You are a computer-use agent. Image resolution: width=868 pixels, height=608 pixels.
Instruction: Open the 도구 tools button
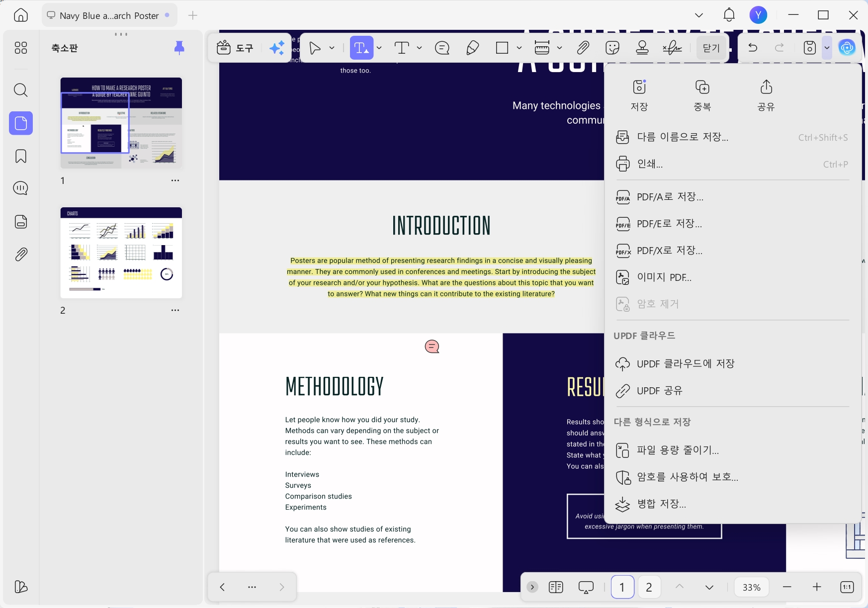pyautogui.click(x=236, y=48)
